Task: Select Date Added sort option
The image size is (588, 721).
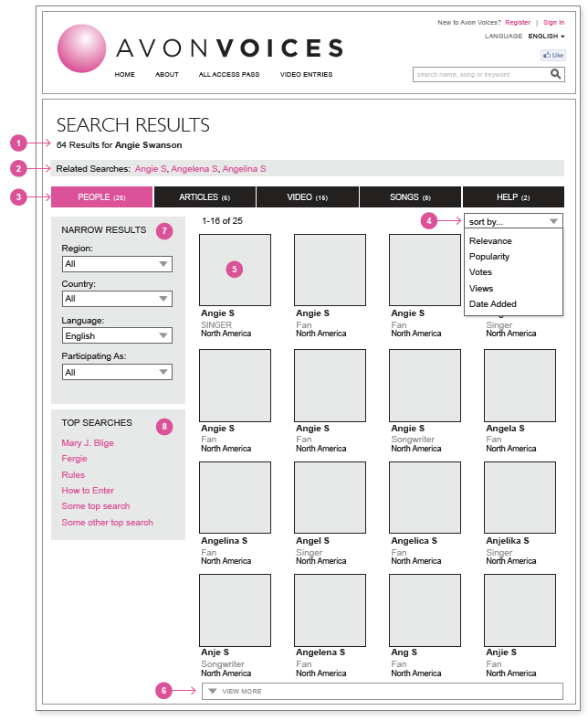Action: 493,304
